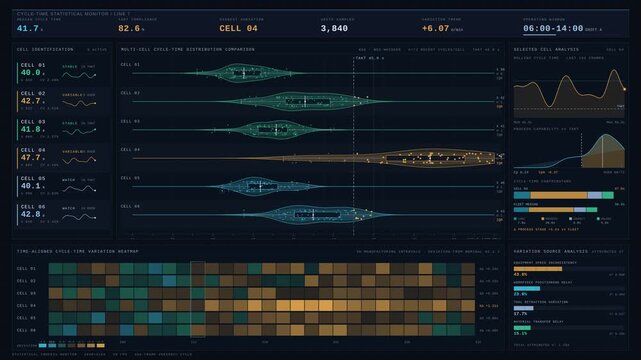Click the Variation Source Analysis panel title
Image resolution: width=641 pixels, height=360 pixels.
551,251
